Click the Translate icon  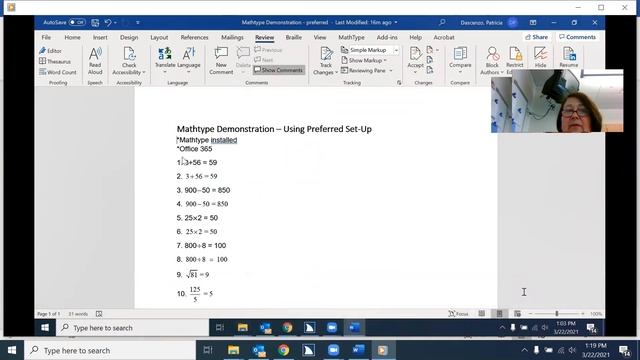(x=165, y=53)
